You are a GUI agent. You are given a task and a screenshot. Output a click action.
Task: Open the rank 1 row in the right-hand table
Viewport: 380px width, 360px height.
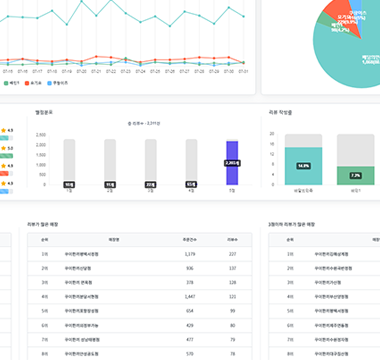[324, 254]
